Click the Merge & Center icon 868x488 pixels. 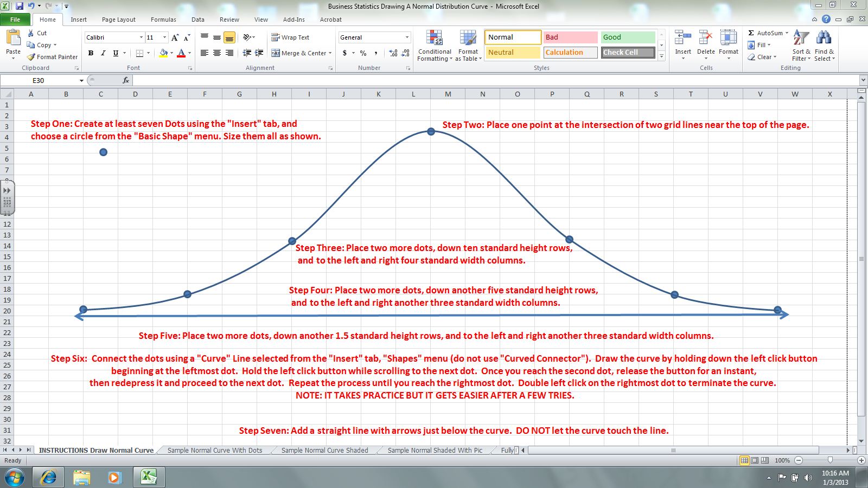(x=276, y=53)
